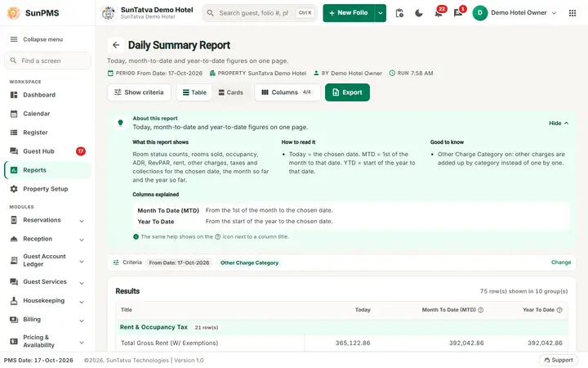Screen dimensions: 588x368
Task: Open Guest Hub from the sidebar
Action: tap(47, 151)
